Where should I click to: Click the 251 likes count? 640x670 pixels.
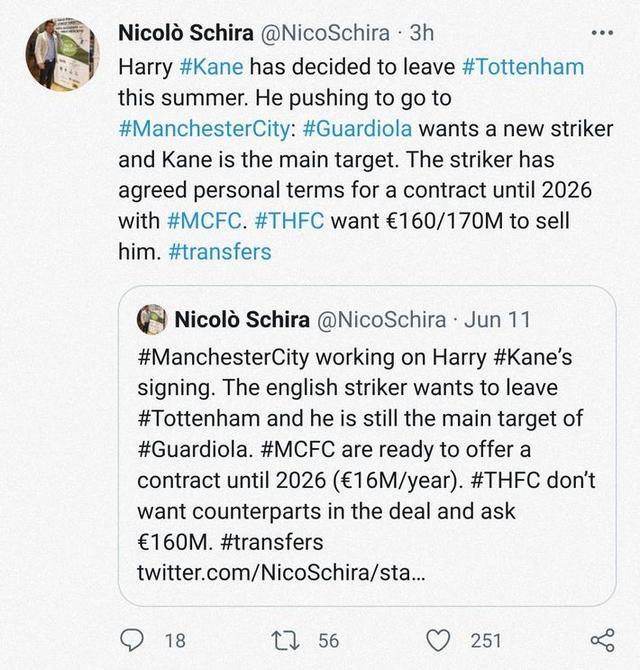[486, 640]
